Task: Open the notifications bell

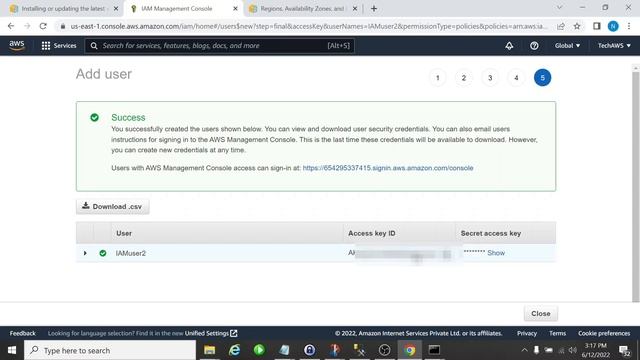Action: (509, 46)
